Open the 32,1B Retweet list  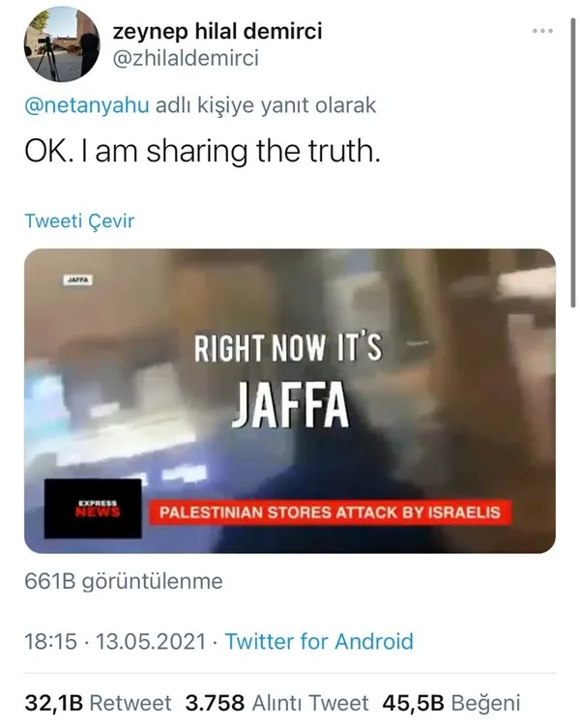(x=98, y=703)
